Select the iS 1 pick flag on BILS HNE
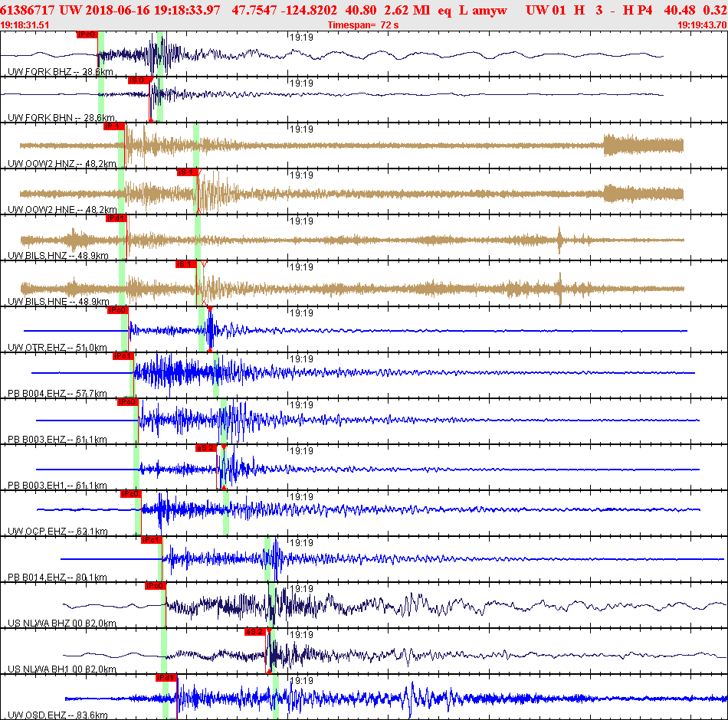The height and width of the screenshot is (720, 728). point(185,264)
